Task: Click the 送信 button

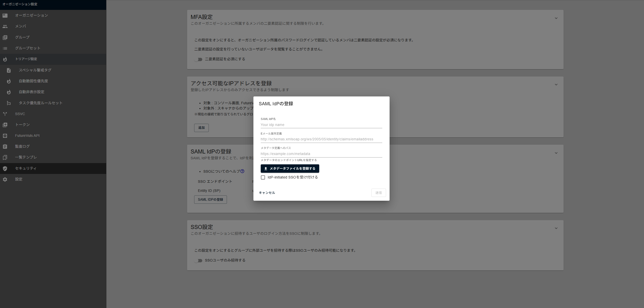Action: [x=378, y=193]
